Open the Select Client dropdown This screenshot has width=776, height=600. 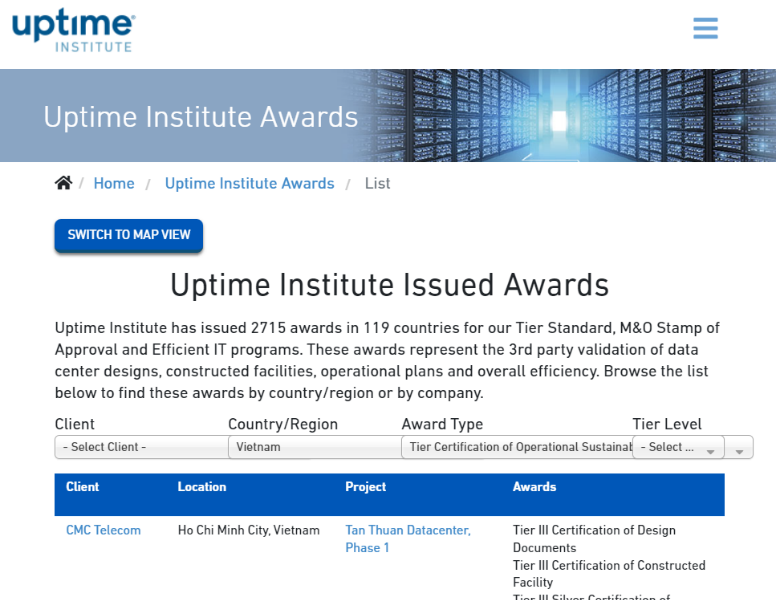[x=140, y=447]
